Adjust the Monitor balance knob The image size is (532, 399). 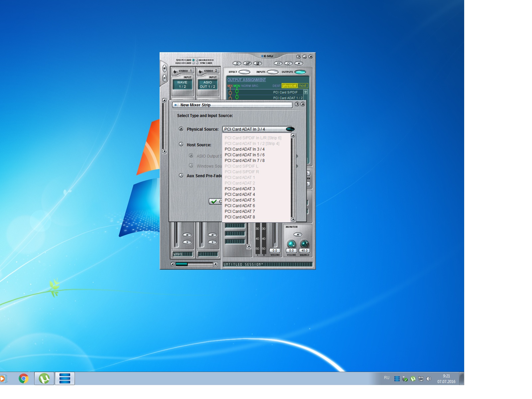click(x=304, y=244)
